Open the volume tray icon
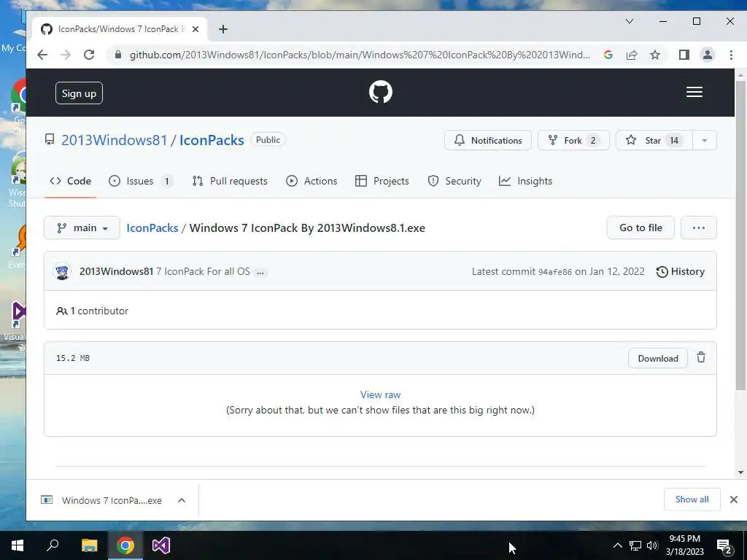The image size is (747, 560). pos(652,545)
